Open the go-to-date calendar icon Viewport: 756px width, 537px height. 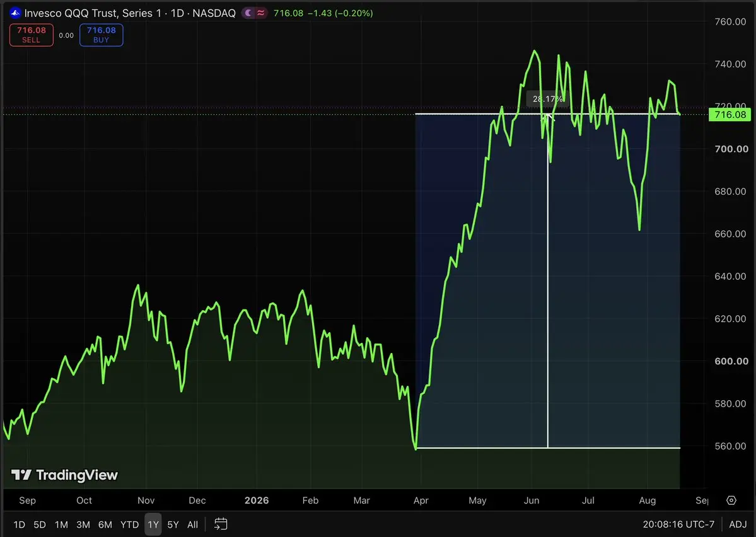(221, 524)
